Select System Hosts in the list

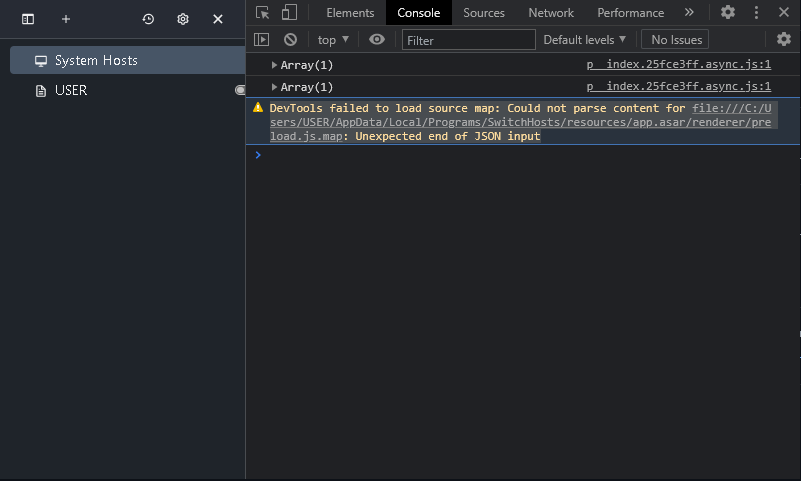(x=128, y=60)
